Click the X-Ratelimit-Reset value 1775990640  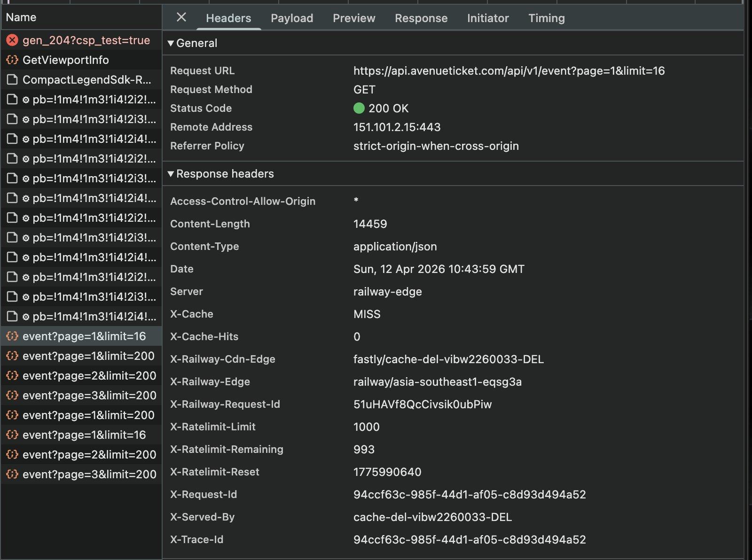click(x=388, y=472)
